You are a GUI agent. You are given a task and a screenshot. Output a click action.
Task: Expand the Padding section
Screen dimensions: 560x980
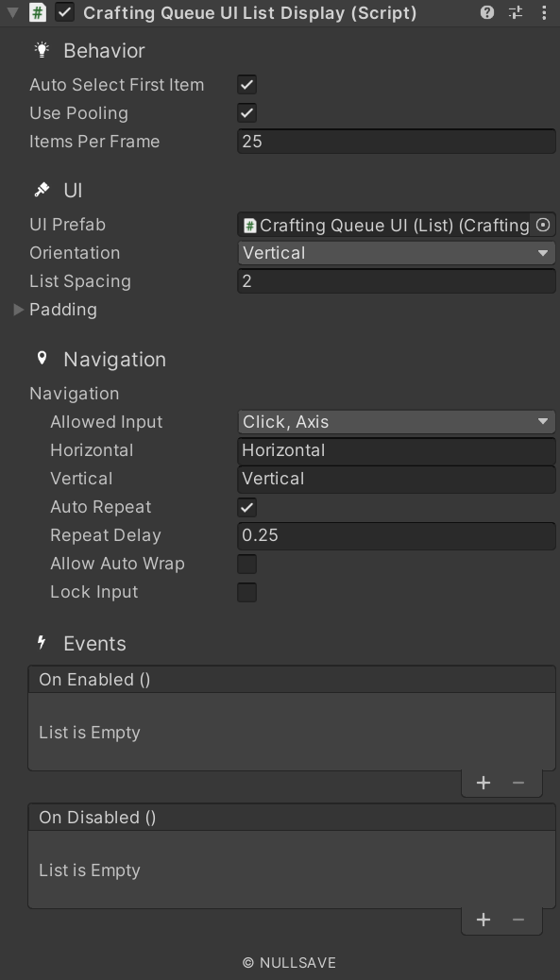tap(17, 309)
